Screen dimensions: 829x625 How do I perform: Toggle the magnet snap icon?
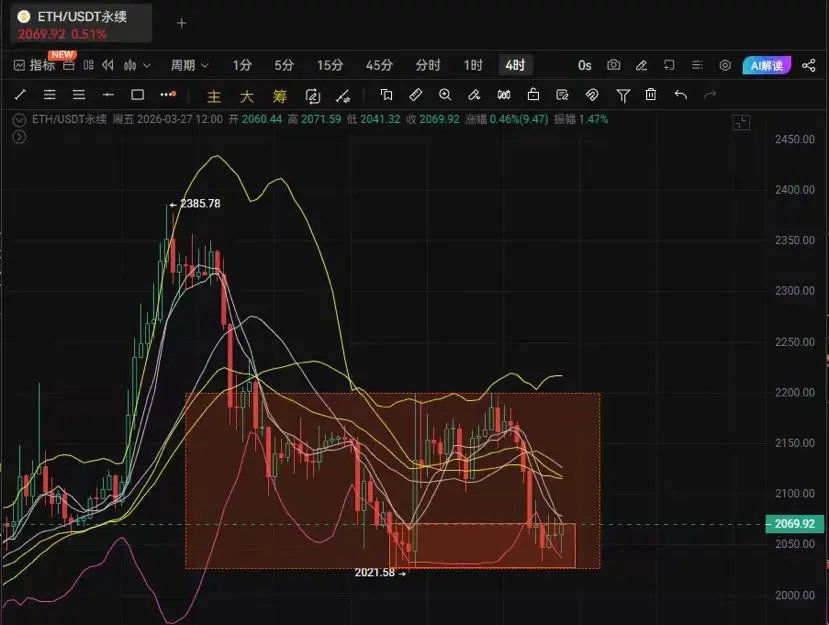pos(592,95)
